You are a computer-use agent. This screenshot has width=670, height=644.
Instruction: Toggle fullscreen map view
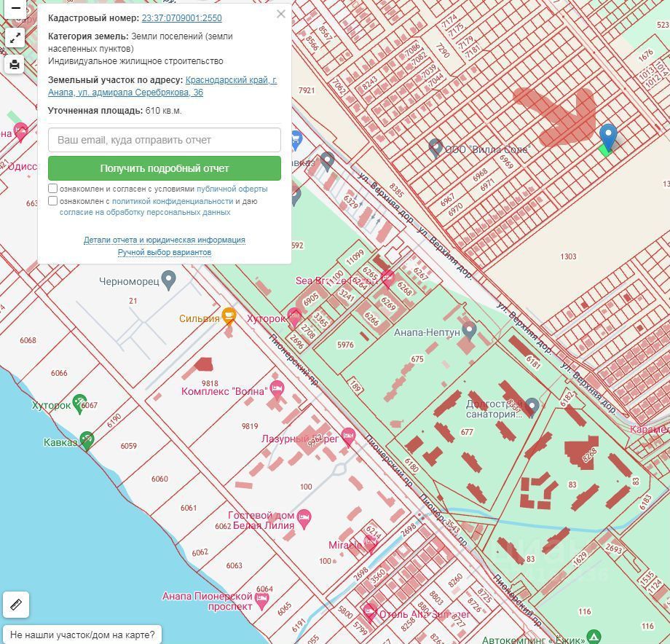pyautogui.click(x=15, y=39)
